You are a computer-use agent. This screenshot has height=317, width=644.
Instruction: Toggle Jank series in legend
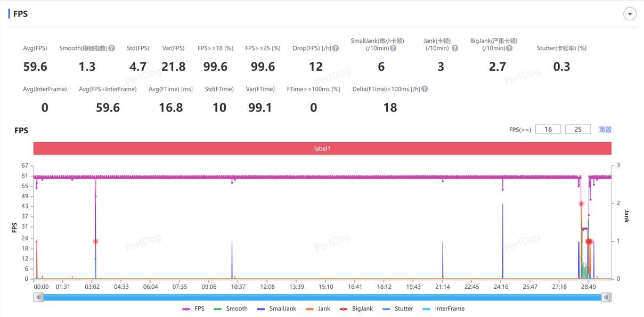pyautogui.click(x=318, y=308)
